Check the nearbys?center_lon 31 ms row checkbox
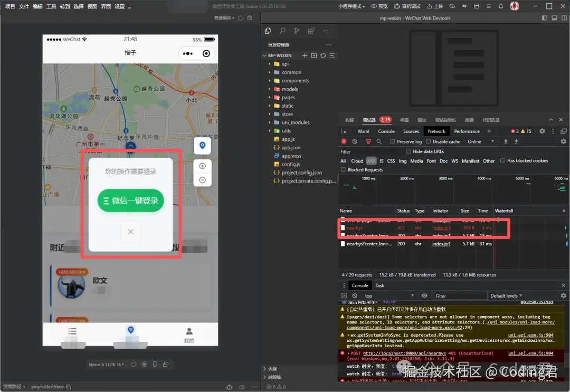 [x=343, y=244]
